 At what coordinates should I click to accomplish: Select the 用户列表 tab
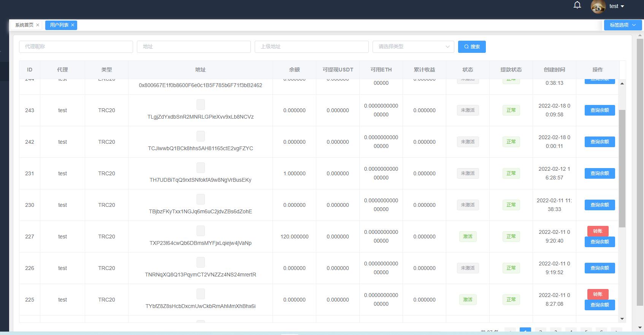click(59, 25)
